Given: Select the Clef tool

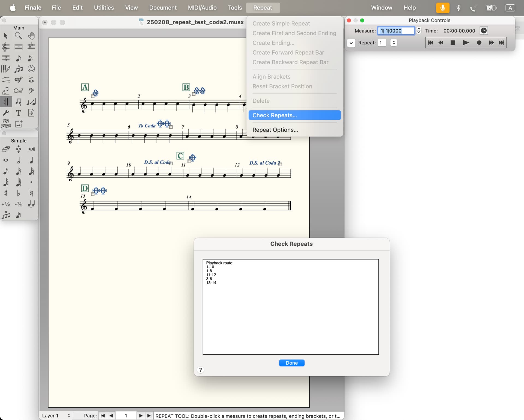Looking at the screenshot, I should [x=31, y=91].
